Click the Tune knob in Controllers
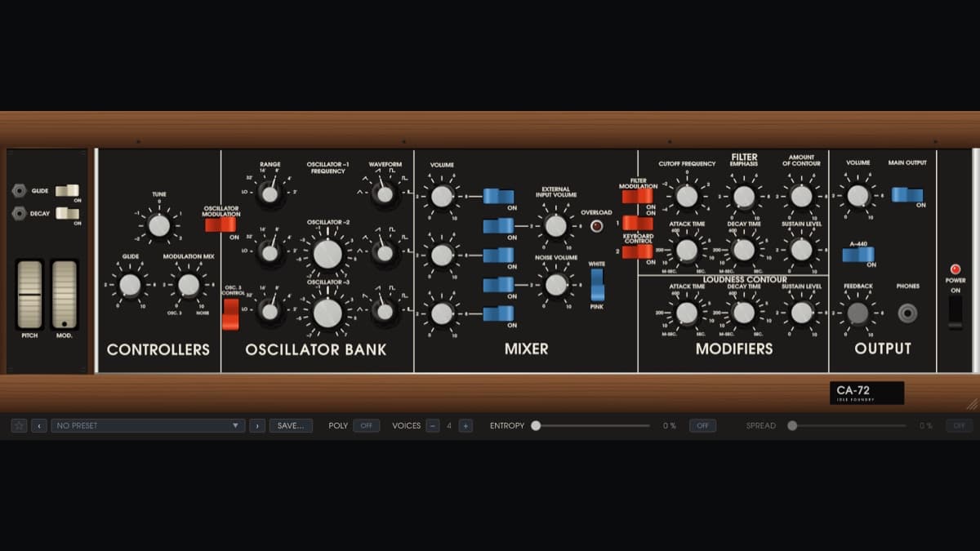The image size is (980, 551). (x=159, y=225)
